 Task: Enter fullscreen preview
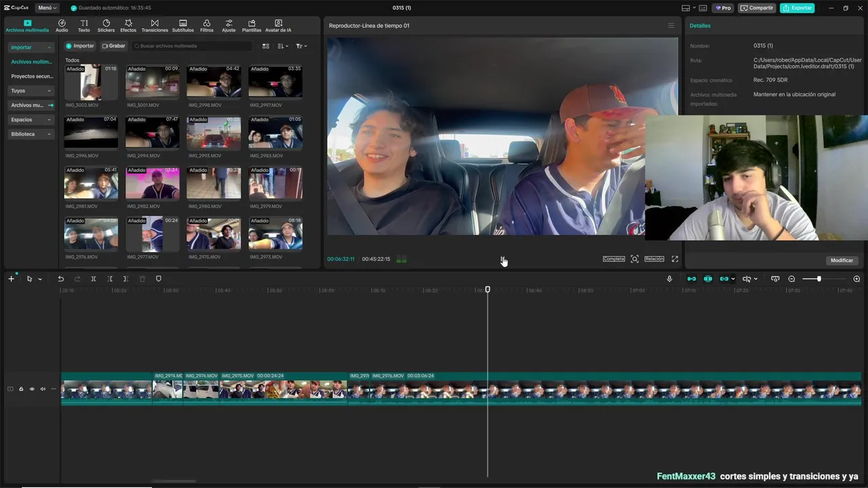tap(675, 259)
